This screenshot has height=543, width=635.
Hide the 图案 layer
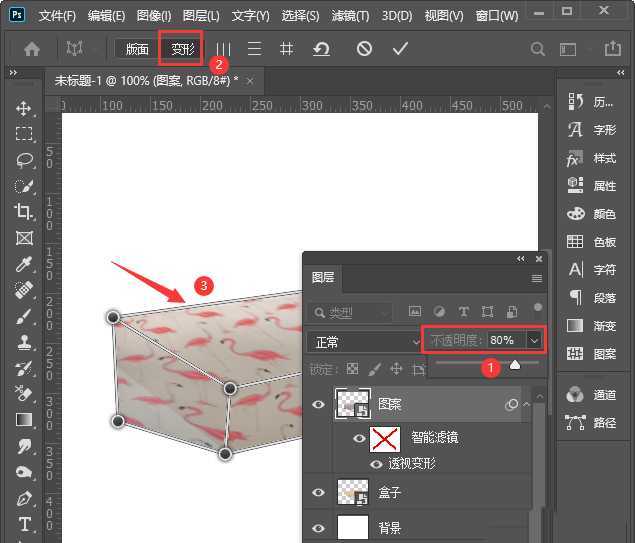point(319,405)
